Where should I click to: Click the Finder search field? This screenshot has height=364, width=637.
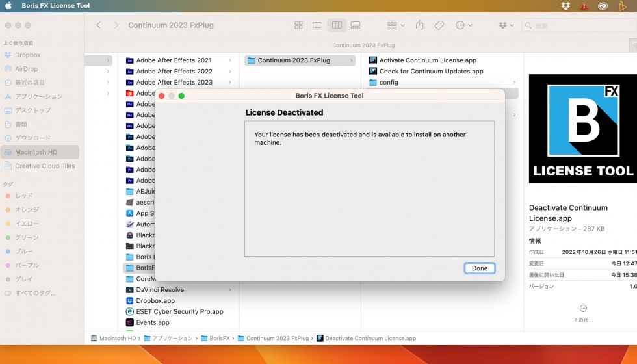click(579, 25)
